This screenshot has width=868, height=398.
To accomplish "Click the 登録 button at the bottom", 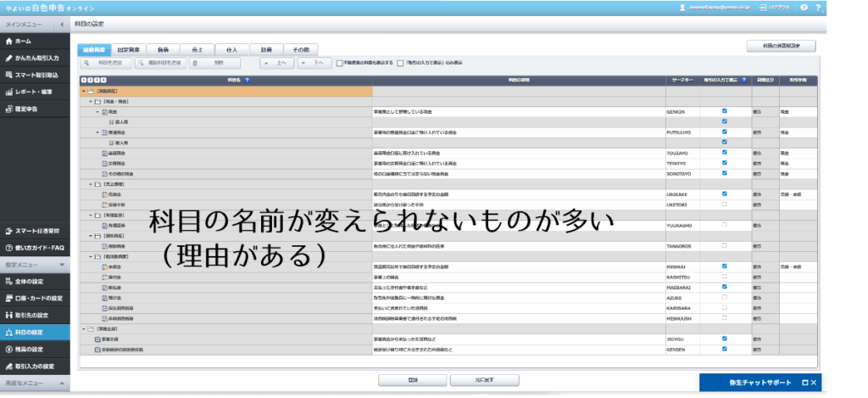I will (412, 380).
